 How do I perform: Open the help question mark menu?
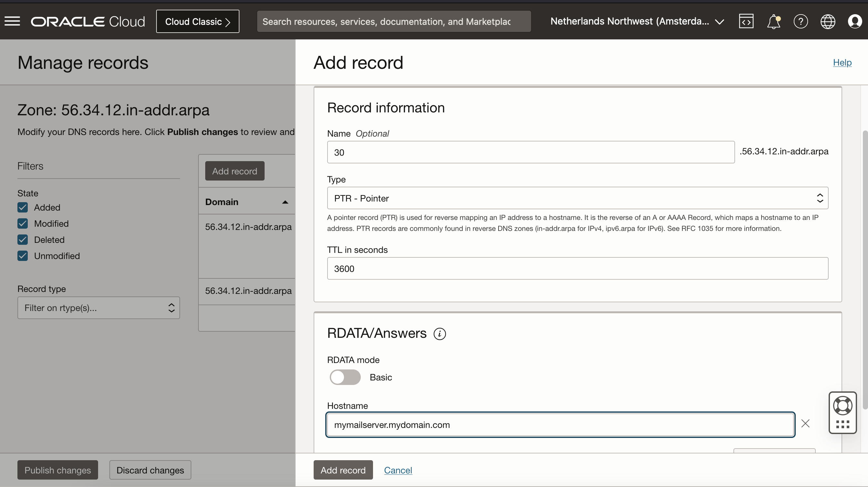pos(801,22)
